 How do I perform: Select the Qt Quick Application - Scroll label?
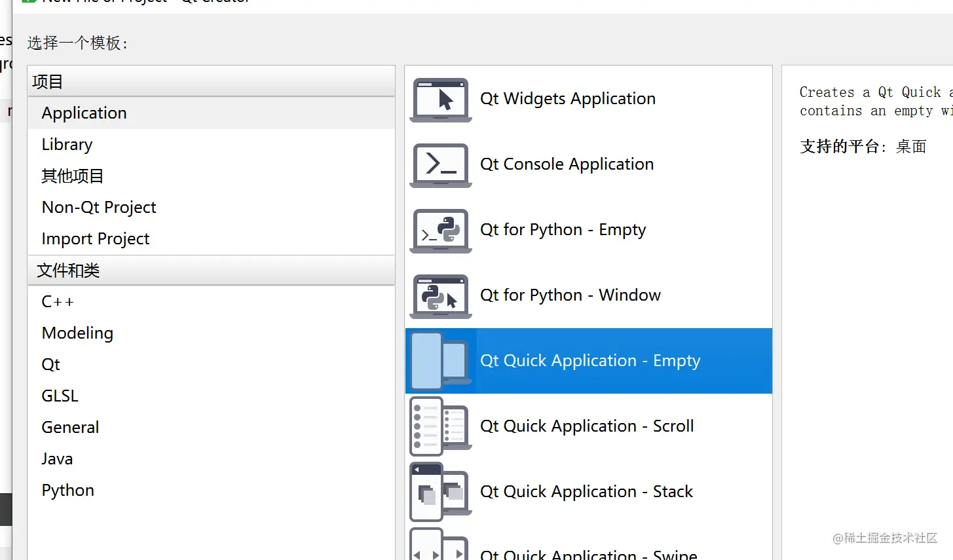586,426
